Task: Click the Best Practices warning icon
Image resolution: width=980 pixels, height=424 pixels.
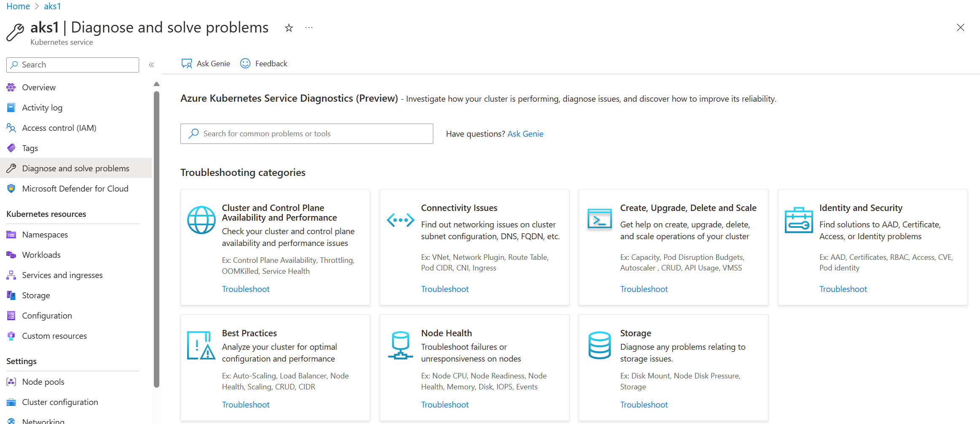Action: point(201,346)
